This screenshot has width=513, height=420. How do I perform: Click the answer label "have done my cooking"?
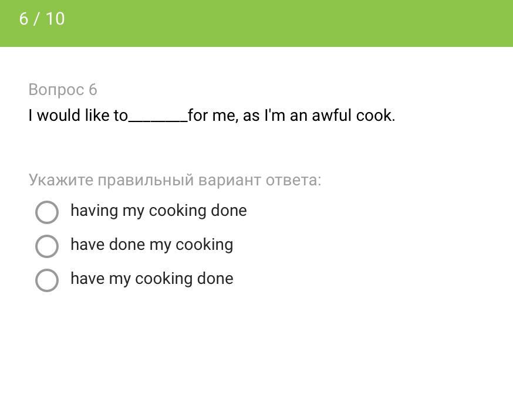[151, 245]
